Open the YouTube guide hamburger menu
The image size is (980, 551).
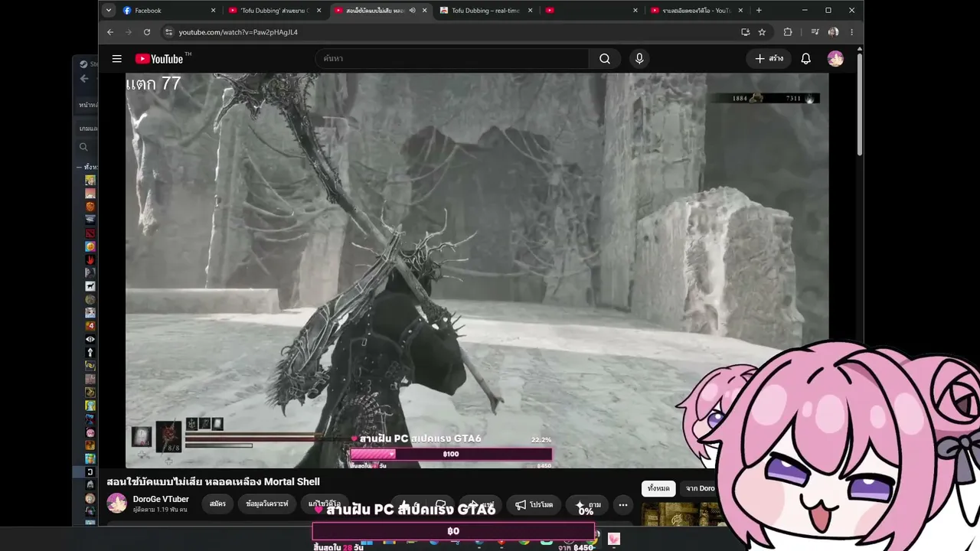116,59
